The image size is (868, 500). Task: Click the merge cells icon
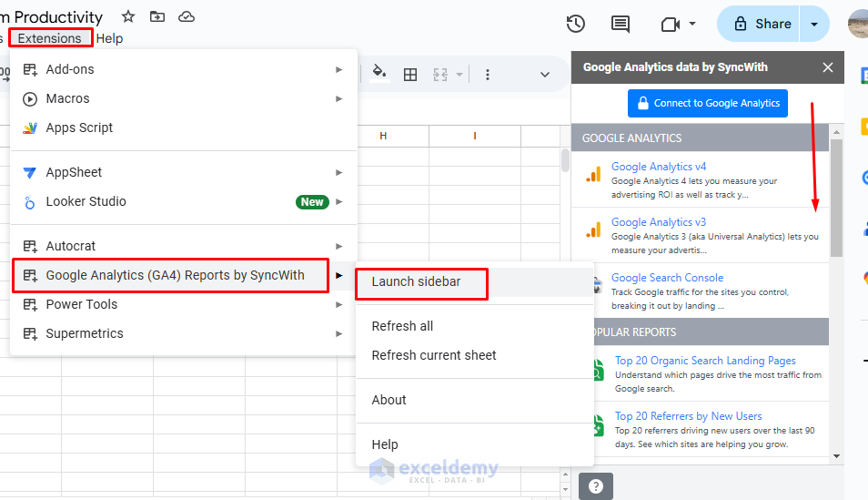tap(440, 75)
